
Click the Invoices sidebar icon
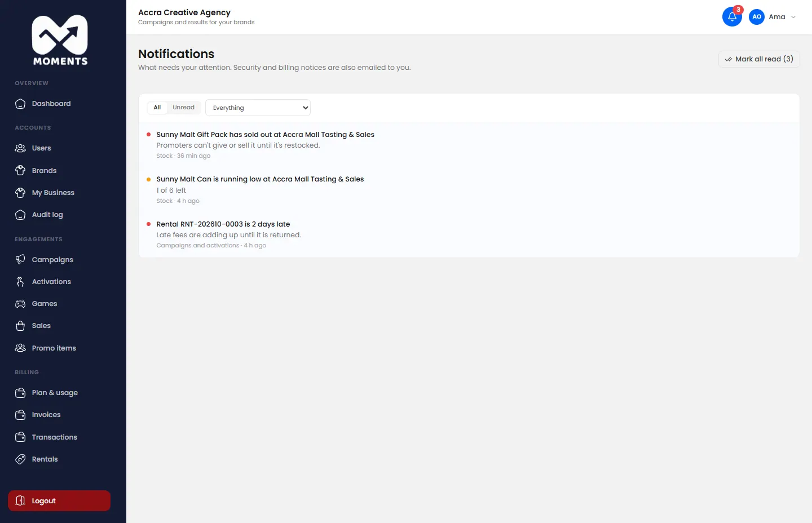click(20, 415)
